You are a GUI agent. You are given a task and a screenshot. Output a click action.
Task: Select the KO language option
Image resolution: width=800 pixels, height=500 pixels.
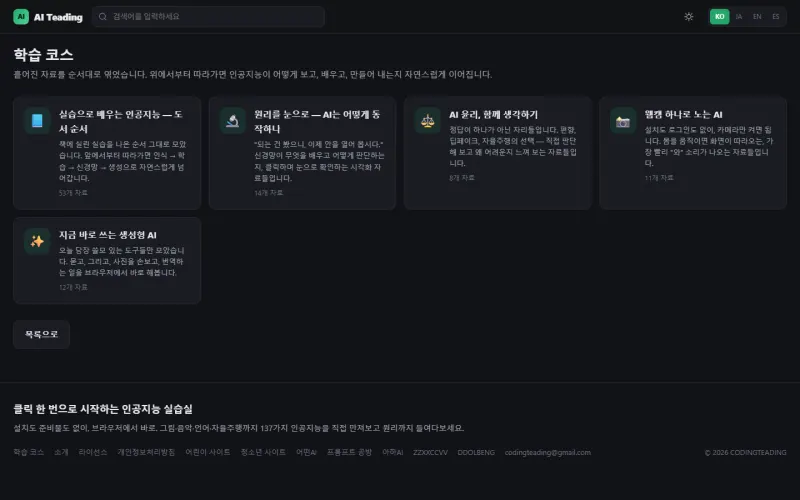click(719, 16)
